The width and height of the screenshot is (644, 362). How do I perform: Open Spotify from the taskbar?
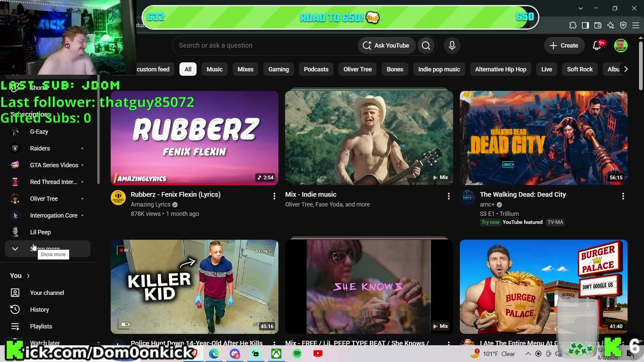[x=297, y=354]
